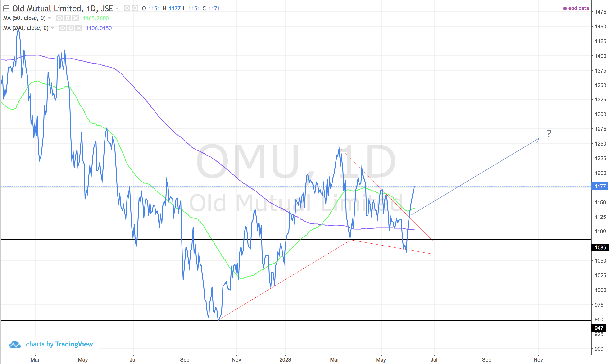Click the MA (50, close, 0) label
The width and height of the screenshot is (609, 364).
point(25,18)
